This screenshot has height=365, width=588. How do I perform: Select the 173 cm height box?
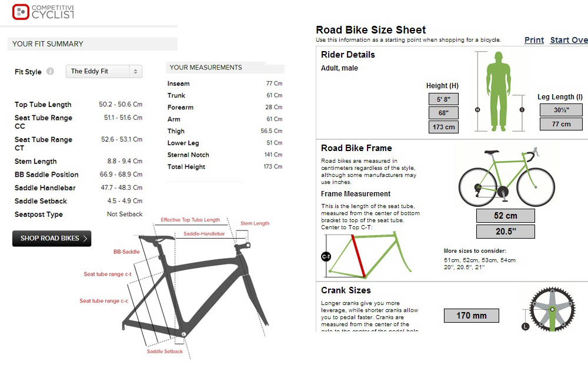click(443, 127)
